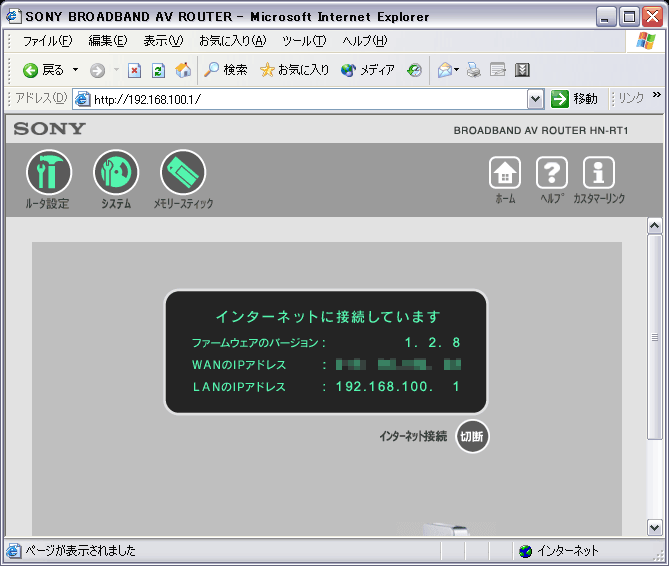669x566 pixels.
Task: Click the 戻る back button
Action: pos(43,70)
